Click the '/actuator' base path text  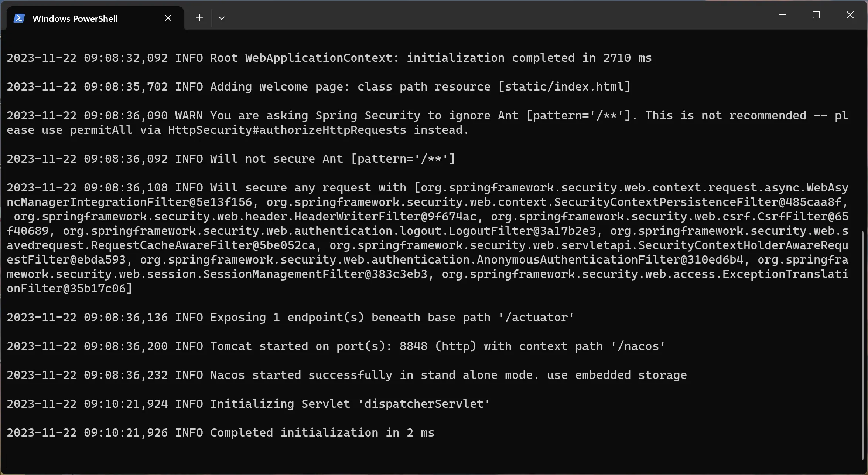[536, 318]
